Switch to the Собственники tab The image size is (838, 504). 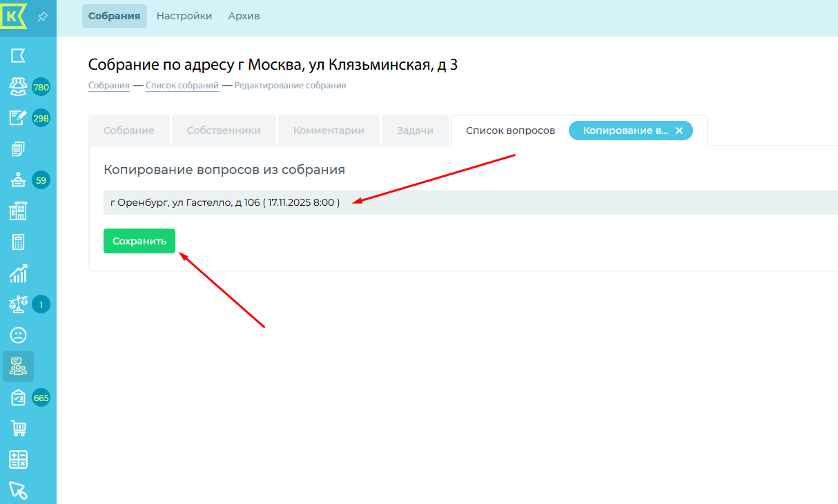224,130
